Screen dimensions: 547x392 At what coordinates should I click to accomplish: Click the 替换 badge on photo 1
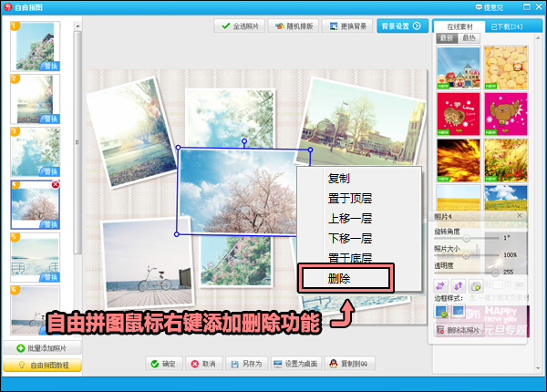click(50, 66)
